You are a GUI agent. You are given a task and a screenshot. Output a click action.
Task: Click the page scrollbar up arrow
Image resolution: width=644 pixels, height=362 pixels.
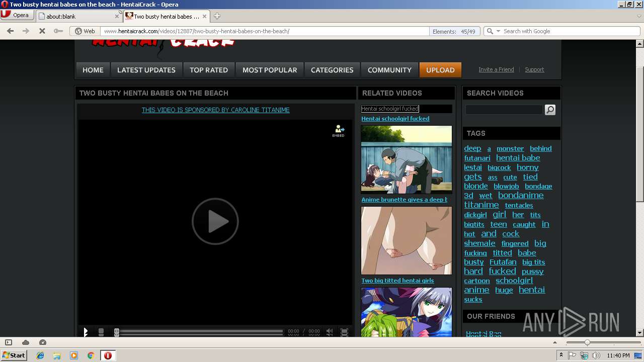(640, 44)
